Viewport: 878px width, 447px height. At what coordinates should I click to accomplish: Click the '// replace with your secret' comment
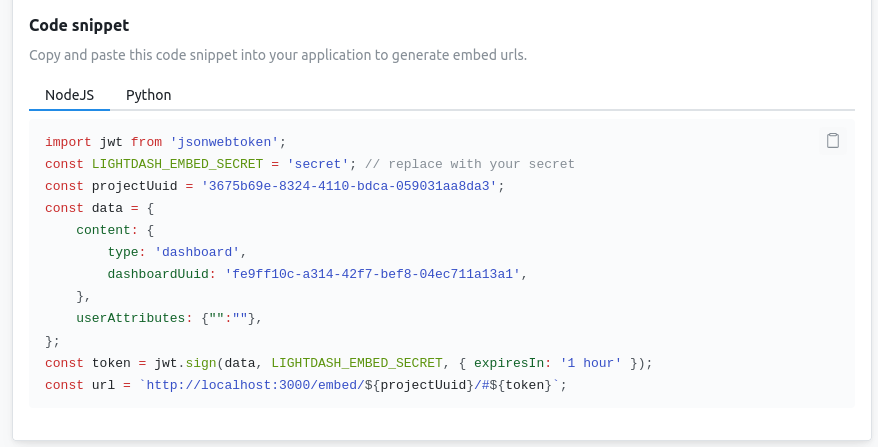coord(470,164)
